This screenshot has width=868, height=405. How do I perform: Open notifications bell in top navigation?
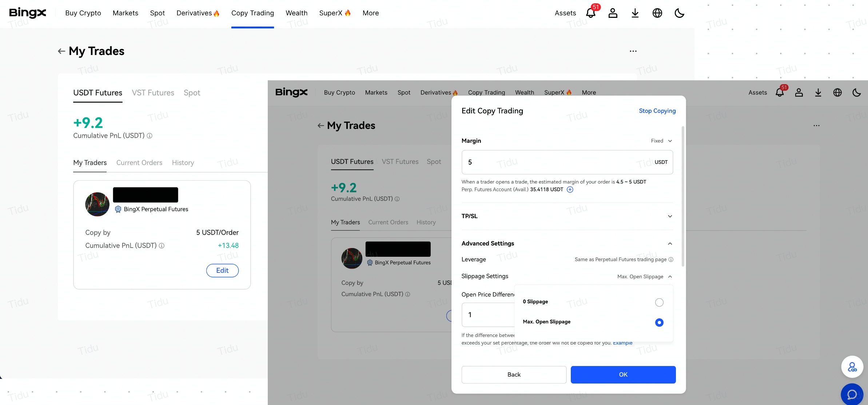[x=591, y=13]
